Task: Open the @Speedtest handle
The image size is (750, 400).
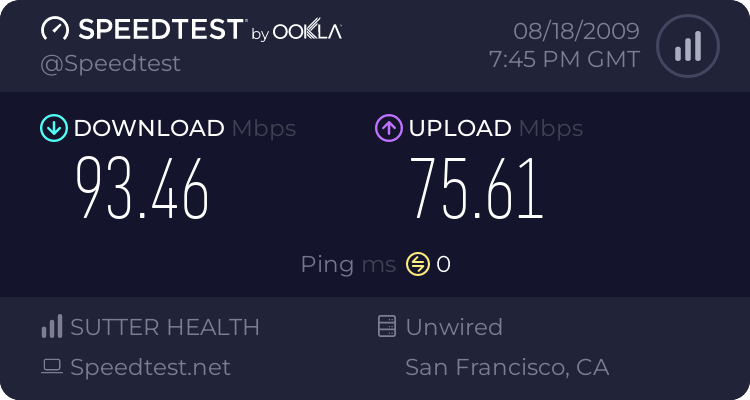Action: coord(110,64)
